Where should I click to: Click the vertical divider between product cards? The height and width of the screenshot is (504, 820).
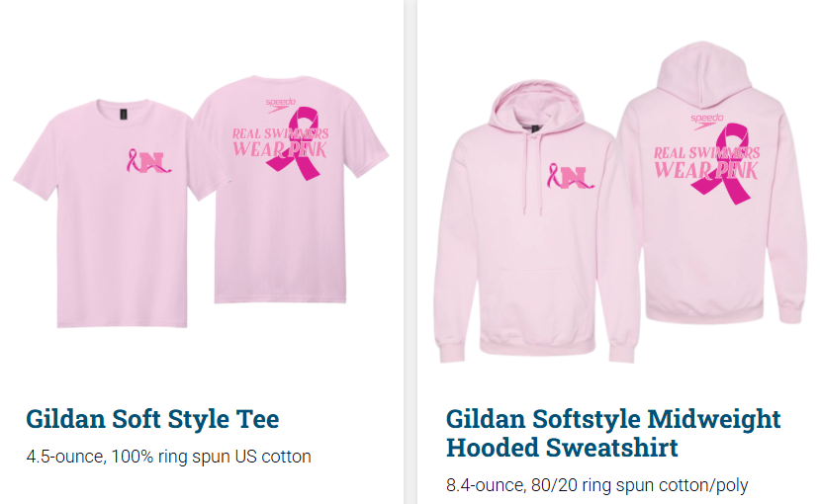[x=410, y=252]
